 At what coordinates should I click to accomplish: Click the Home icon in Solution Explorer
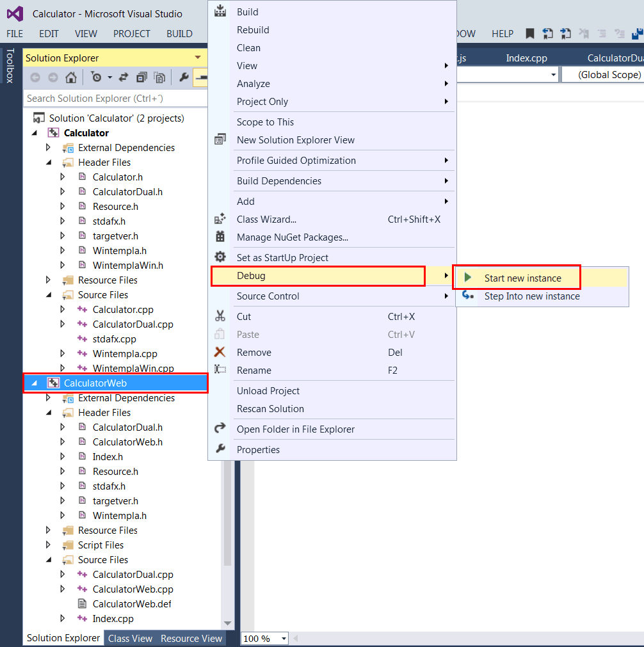[71, 77]
